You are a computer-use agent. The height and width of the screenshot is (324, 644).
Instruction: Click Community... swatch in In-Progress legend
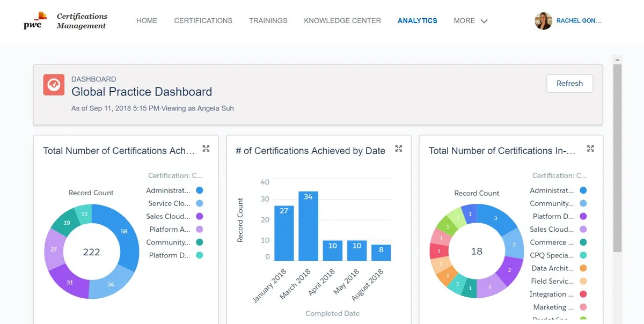click(x=583, y=203)
